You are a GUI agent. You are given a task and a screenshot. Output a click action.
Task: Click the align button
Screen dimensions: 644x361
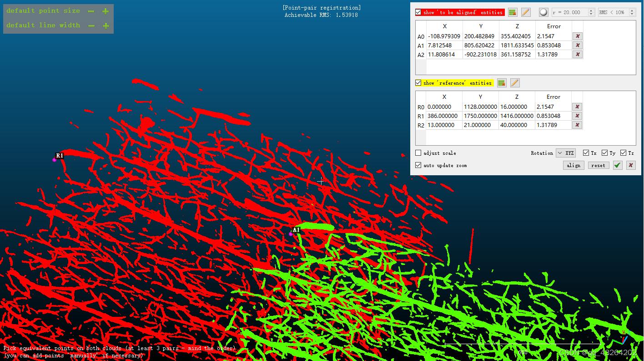pyautogui.click(x=574, y=165)
